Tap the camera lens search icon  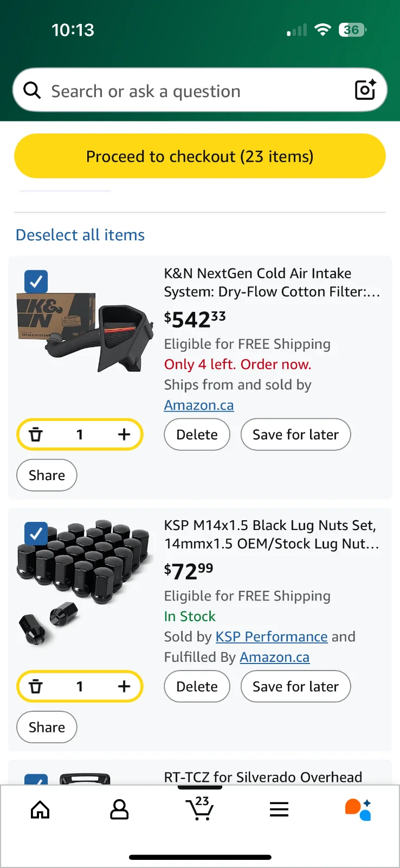(x=365, y=90)
